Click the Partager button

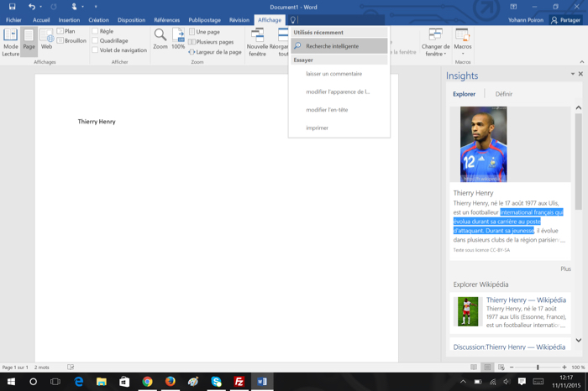(565, 20)
